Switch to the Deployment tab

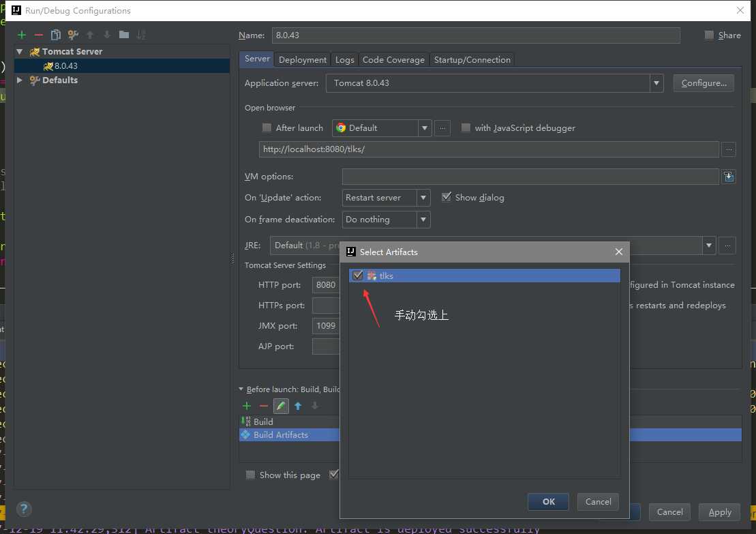[302, 60]
